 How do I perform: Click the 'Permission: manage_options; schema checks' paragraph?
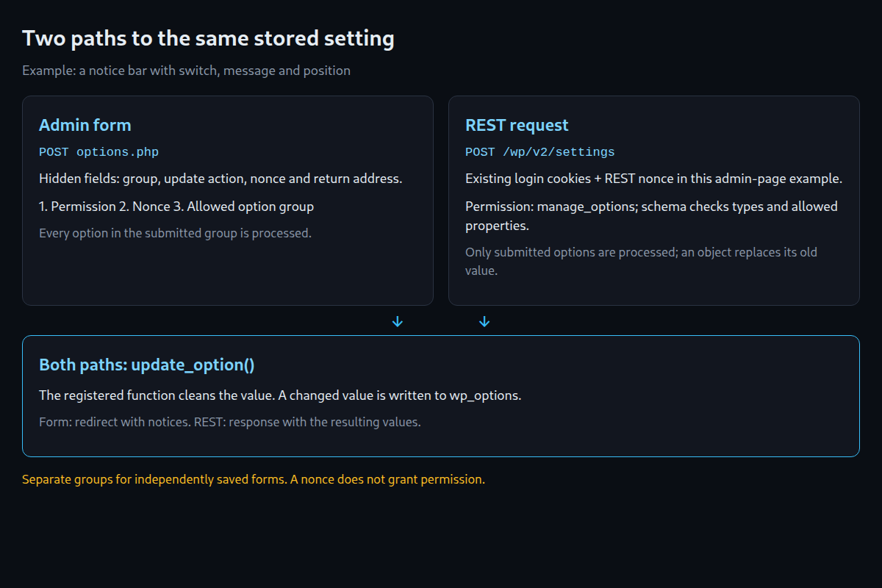tap(651, 216)
